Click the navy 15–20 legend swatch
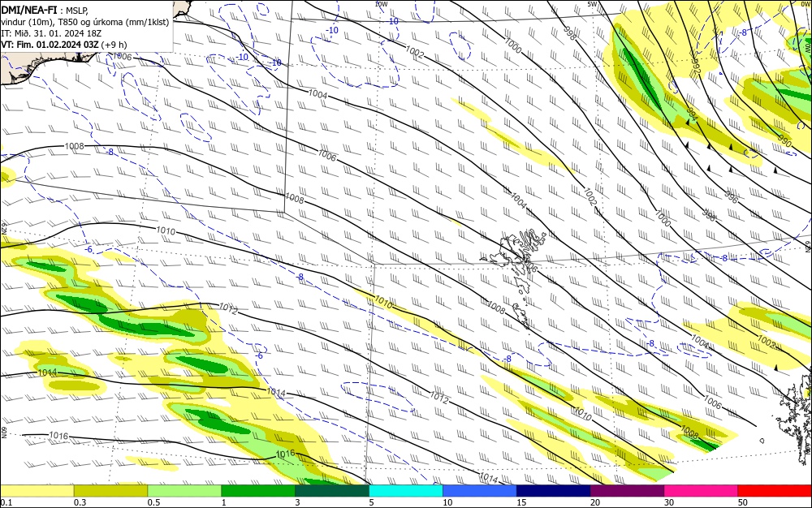This screenshot has width=812, height=508. tap(554, 491)
